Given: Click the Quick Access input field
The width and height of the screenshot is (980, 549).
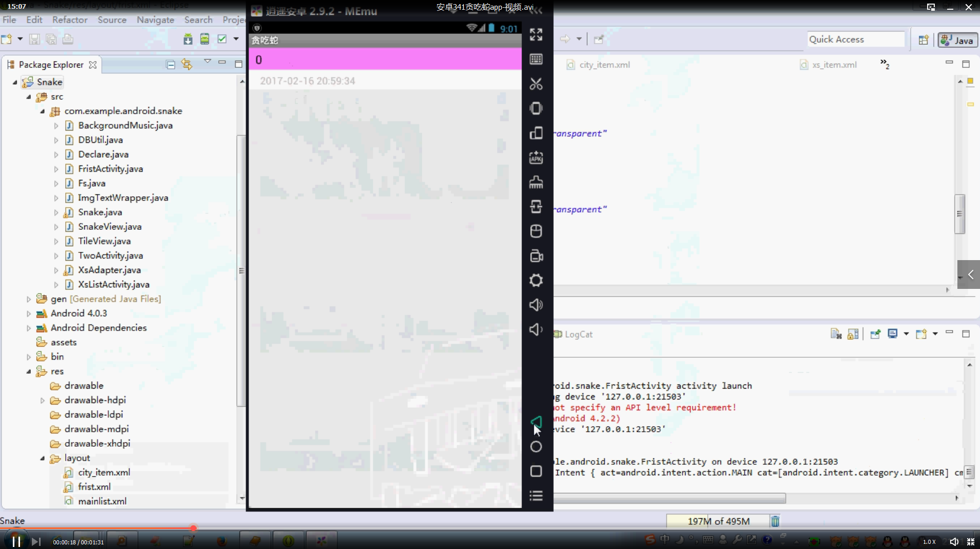Looking at the screenshot, I should 856,40.
